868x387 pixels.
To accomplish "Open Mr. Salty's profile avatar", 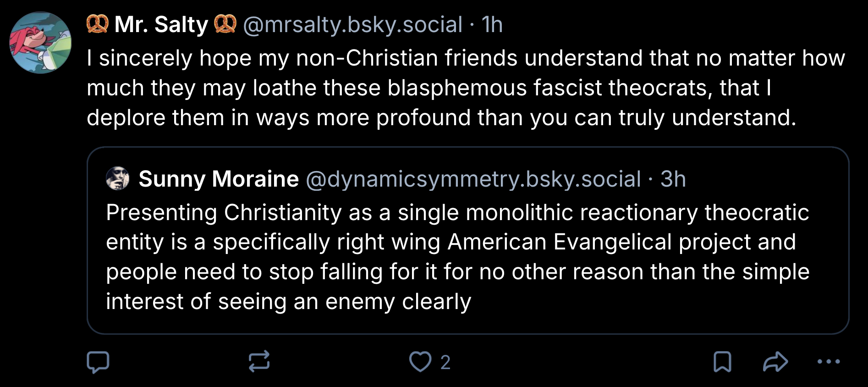I will [40, 43].
